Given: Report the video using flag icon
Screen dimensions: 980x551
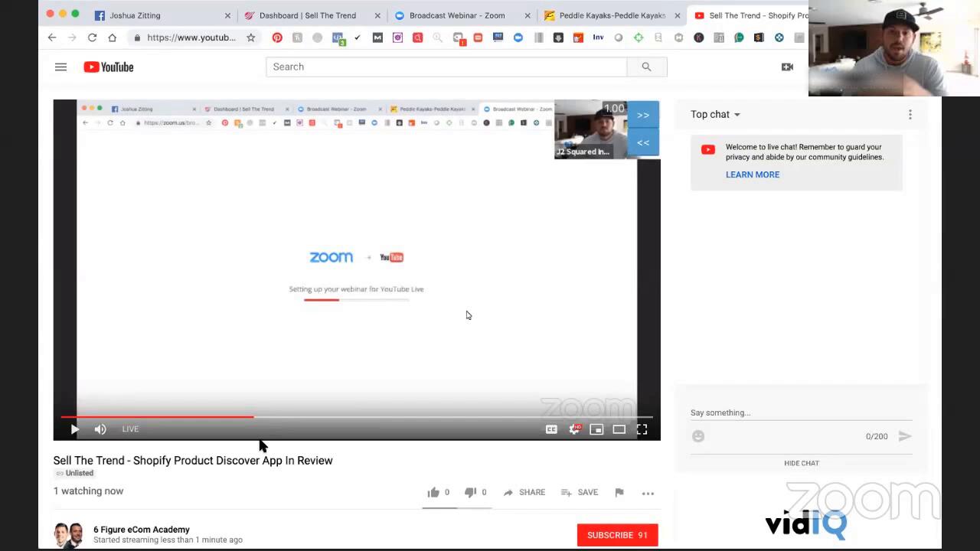Looking at the screenshot, I should [x=619, y=493].
